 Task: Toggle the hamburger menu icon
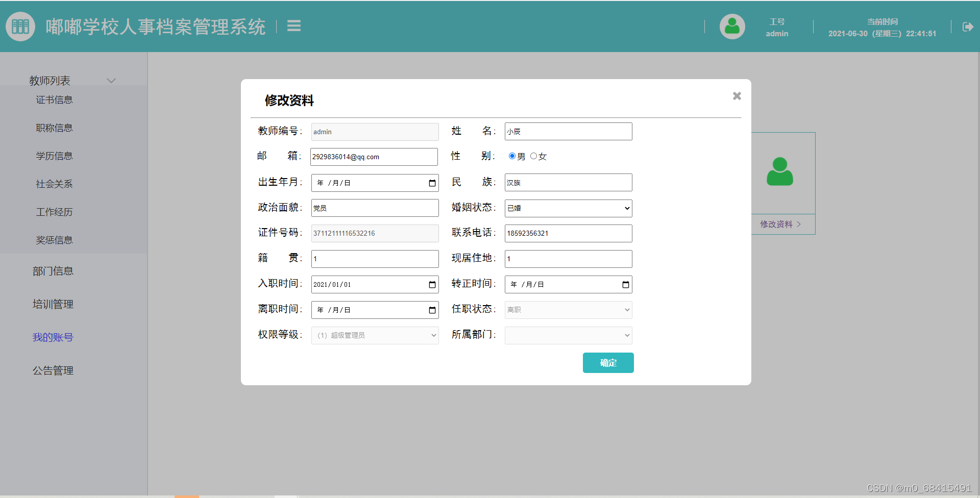point(294,26)
